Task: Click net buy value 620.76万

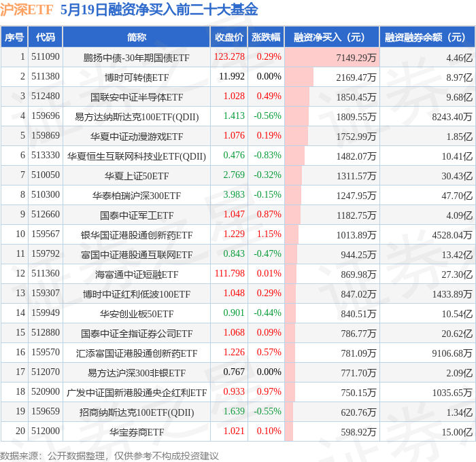Action: 358,412
